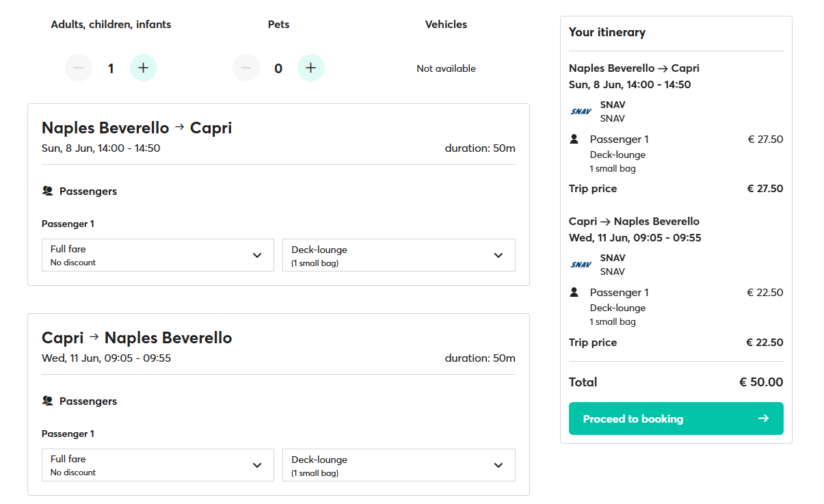
Task: Open Deck-lounge dropdown for Naples to Capri
Action: pyautogui.click(x=399, y=255)
